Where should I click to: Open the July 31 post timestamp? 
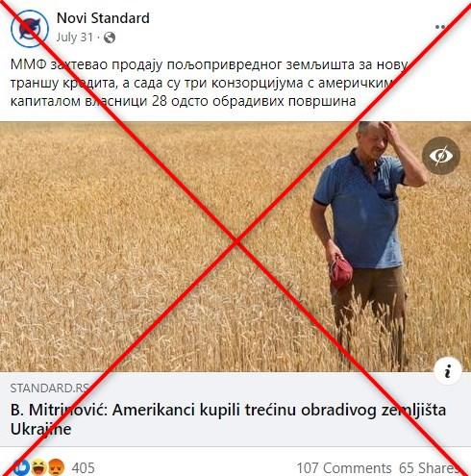point(75,38)
